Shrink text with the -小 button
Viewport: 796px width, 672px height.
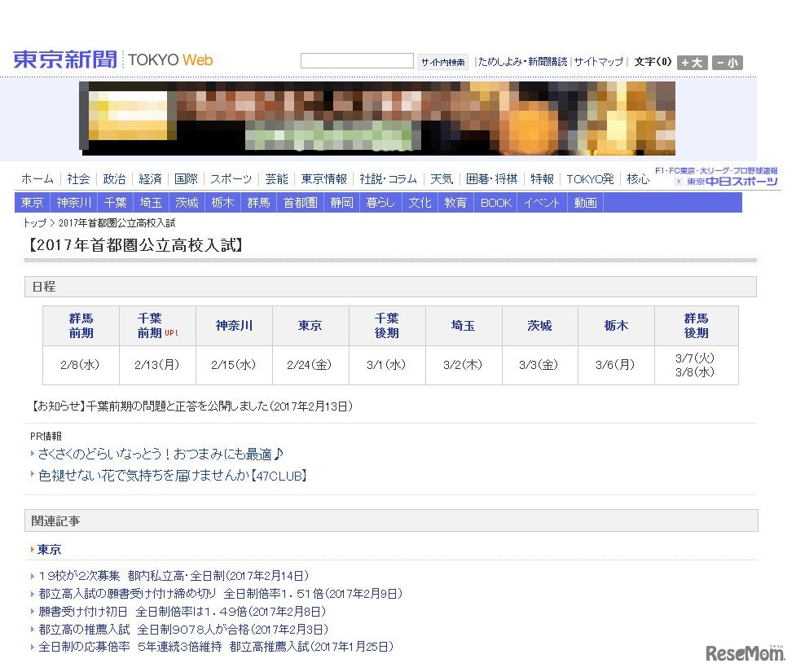(727, 63)
